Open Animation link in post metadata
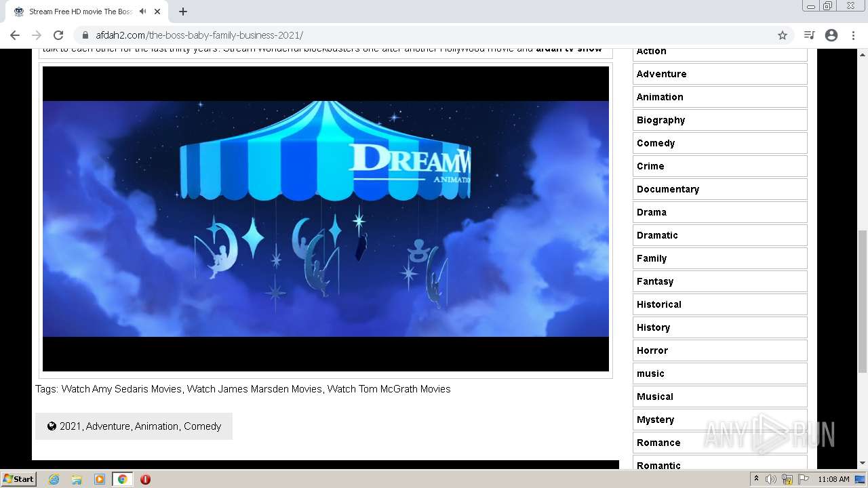This screenshot has width=868, height=488. [157, 426]
